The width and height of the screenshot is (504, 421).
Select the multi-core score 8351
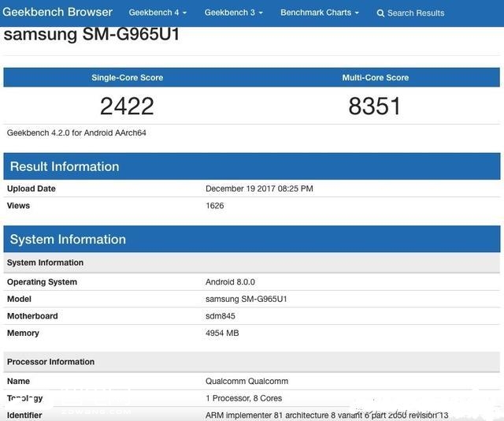point(375,106)
